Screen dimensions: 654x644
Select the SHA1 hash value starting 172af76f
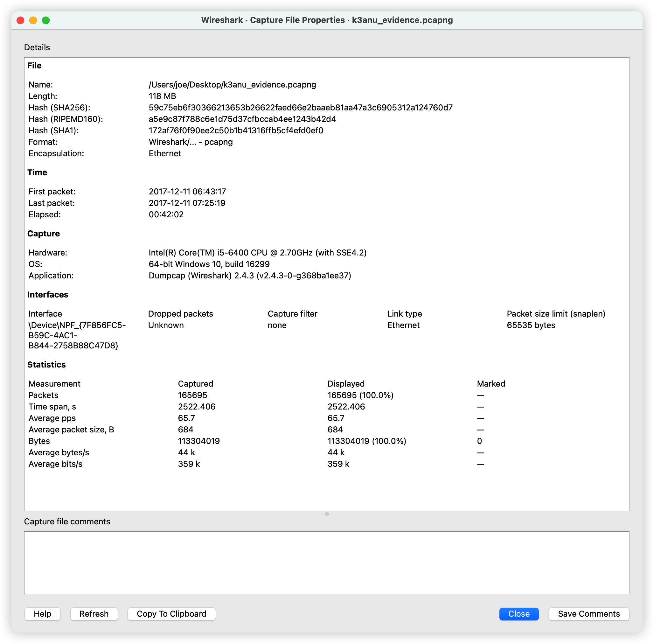(236, 130)
